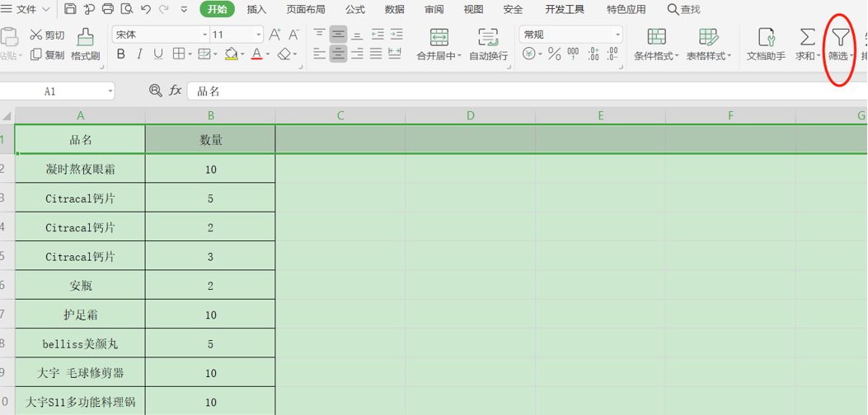
Task: Click the Print icon in quick access bar
Action: tap(108, 9)
